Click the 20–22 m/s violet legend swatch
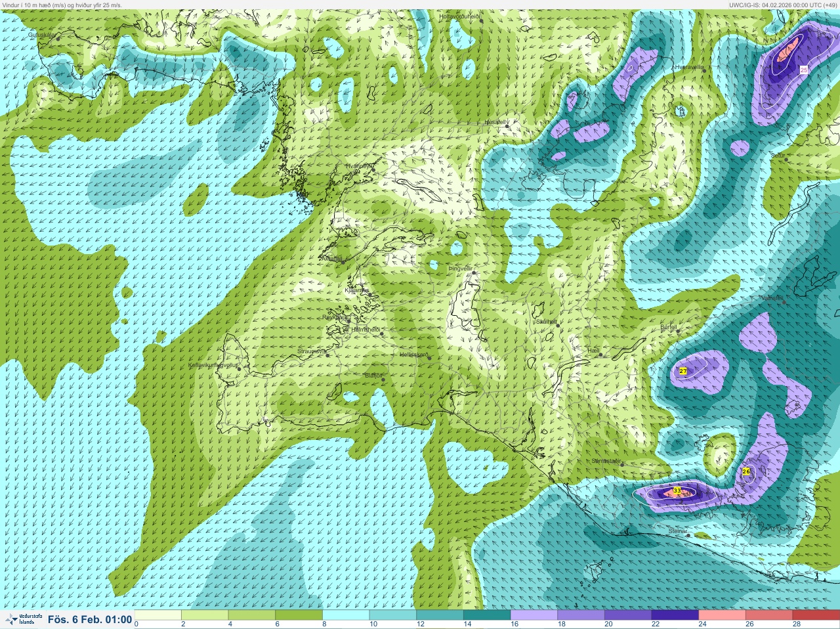Image resolution: width=840 pixels, height=629 pixels. point(629,615)
